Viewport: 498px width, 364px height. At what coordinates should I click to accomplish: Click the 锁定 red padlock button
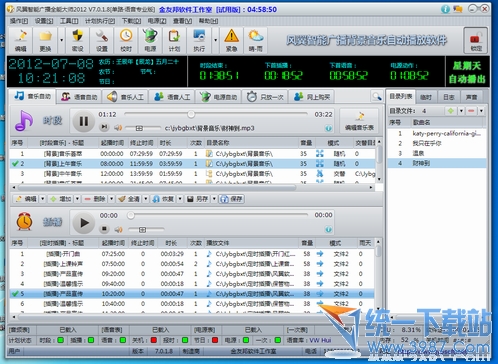[x=476, y=41]
